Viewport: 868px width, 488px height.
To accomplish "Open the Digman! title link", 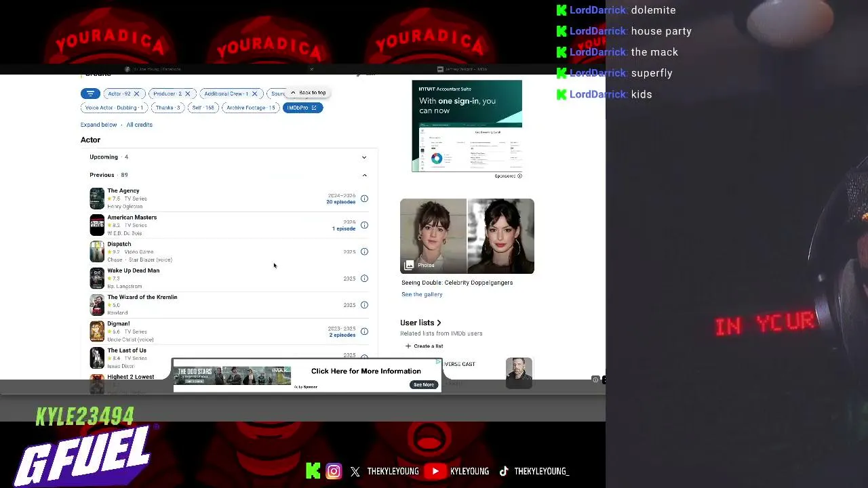I will (x=119, y=324).
